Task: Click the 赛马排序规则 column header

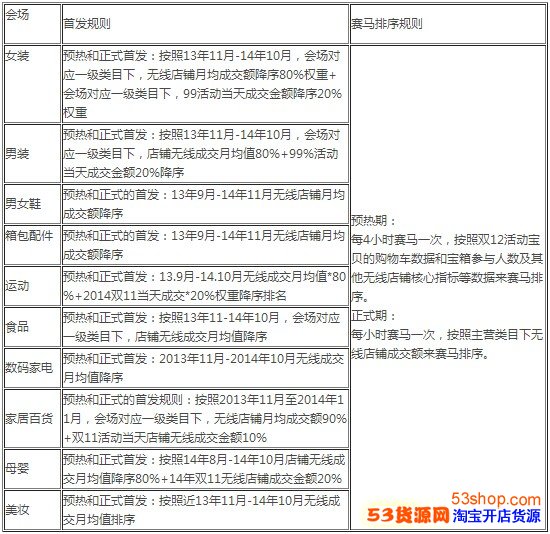Action: pos(387,24)
